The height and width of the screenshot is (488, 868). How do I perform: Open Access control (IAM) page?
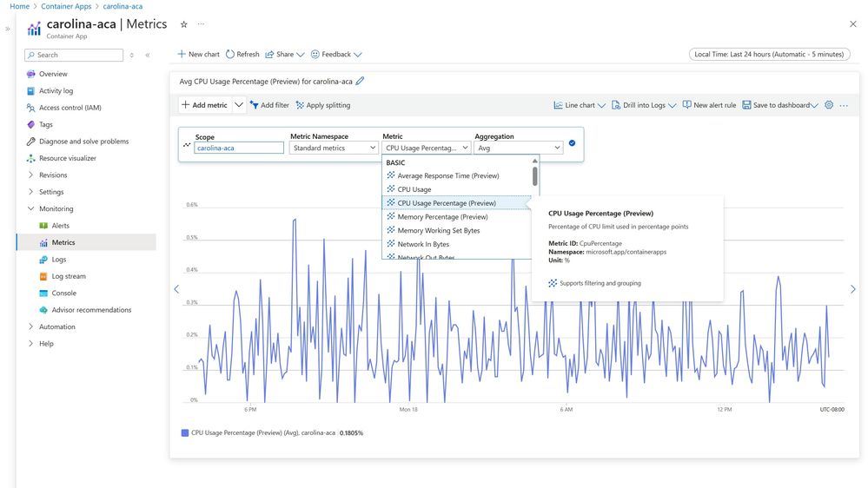[x=70, y=108]
